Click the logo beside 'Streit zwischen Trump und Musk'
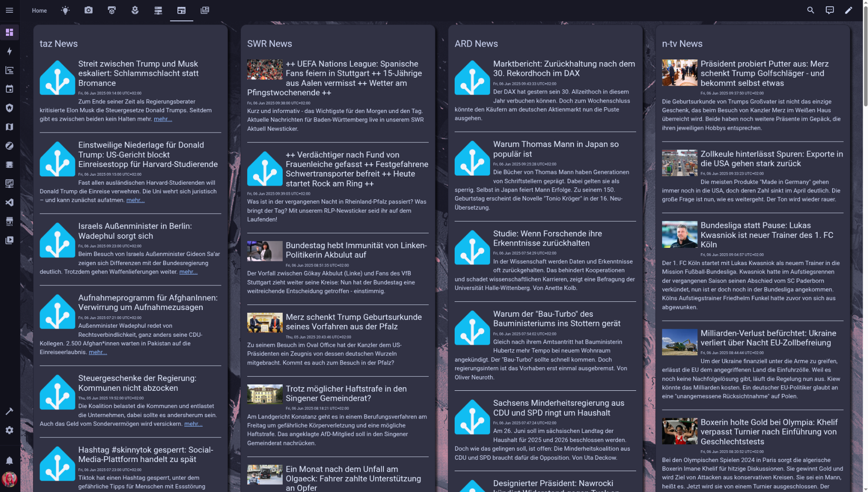Screen dimensions: 868x492 pyautogui.click(x=57, y=78)
